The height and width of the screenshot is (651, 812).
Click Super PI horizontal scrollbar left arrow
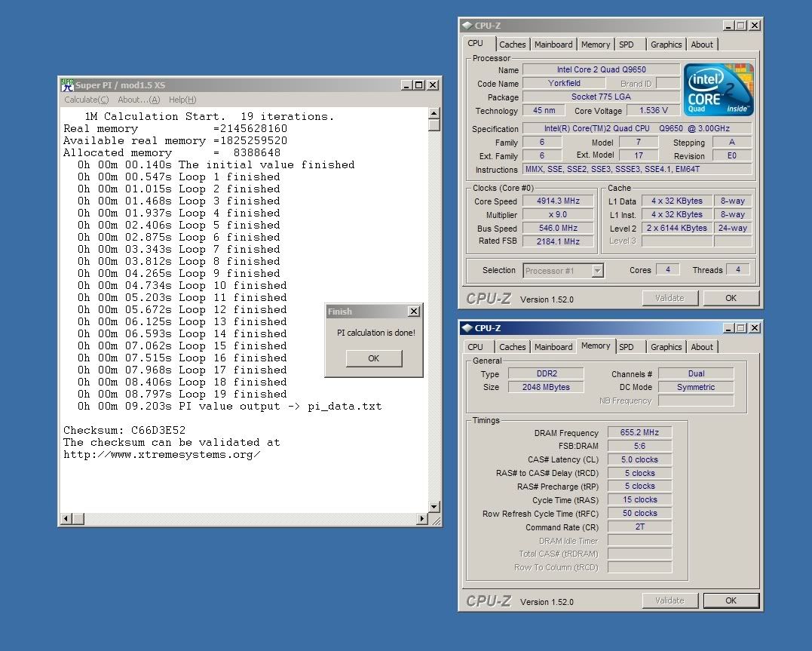(66, 518)
